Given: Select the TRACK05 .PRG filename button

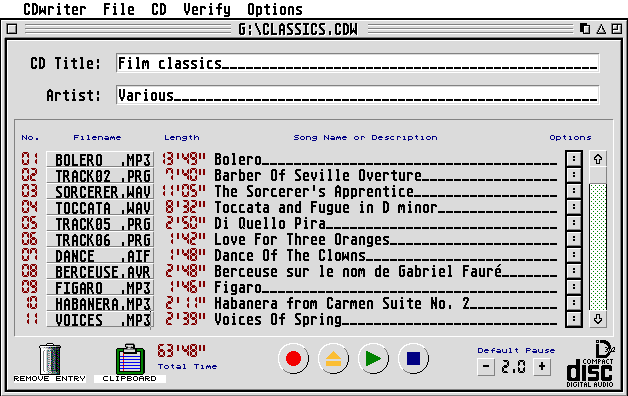Looking at the screenshot, I should pos(100,223).
